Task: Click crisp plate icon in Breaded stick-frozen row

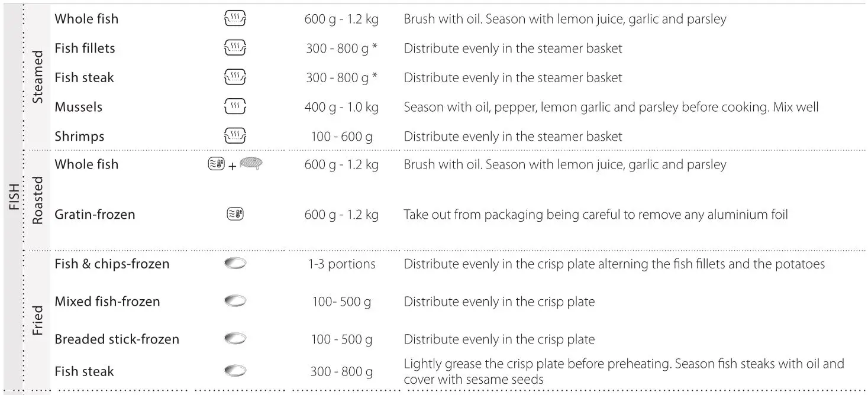Action: tap(235, 339)
